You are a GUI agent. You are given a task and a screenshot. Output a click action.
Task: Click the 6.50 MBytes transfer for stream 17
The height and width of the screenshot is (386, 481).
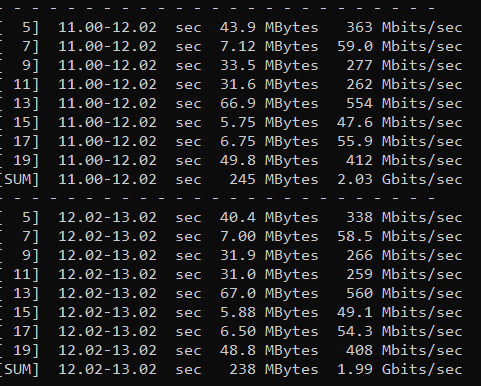pos(269,332)
